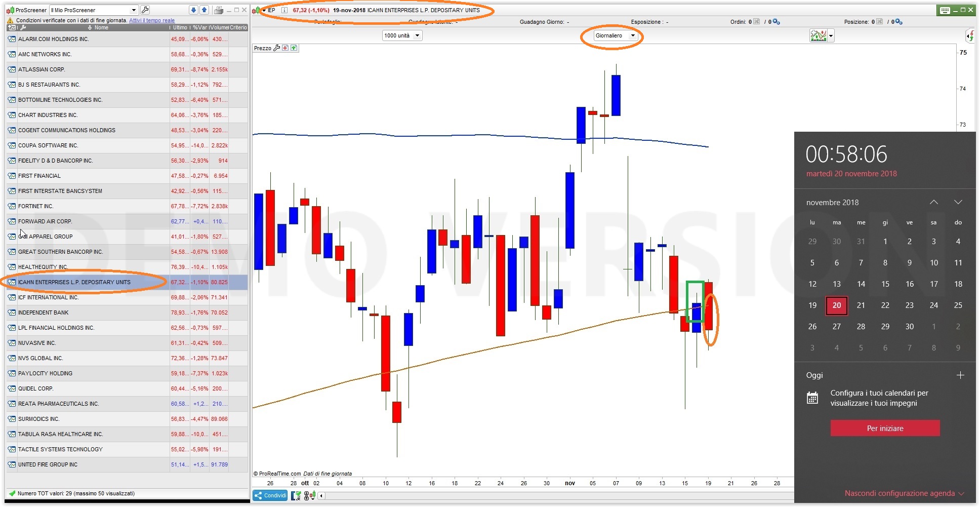Select the TACTILE SYSTEMS TECHNOLOGY row
Viewport: 980px width, 507px height.
127,449
